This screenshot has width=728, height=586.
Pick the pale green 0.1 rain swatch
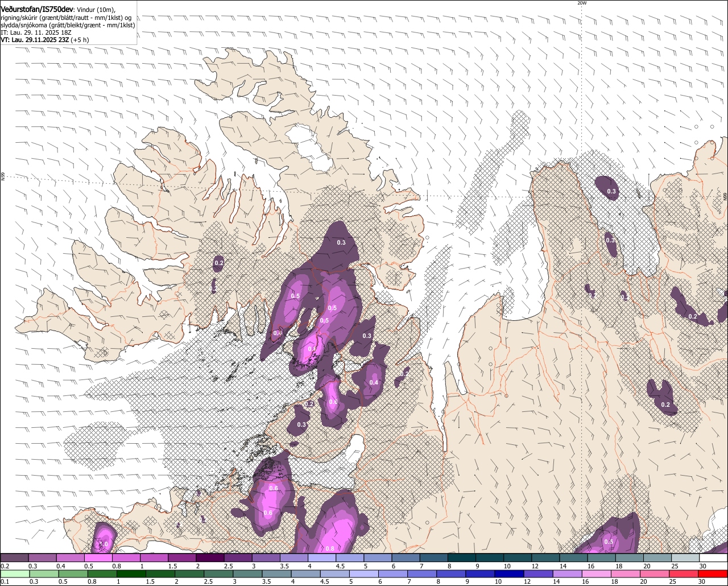(14, 574)
